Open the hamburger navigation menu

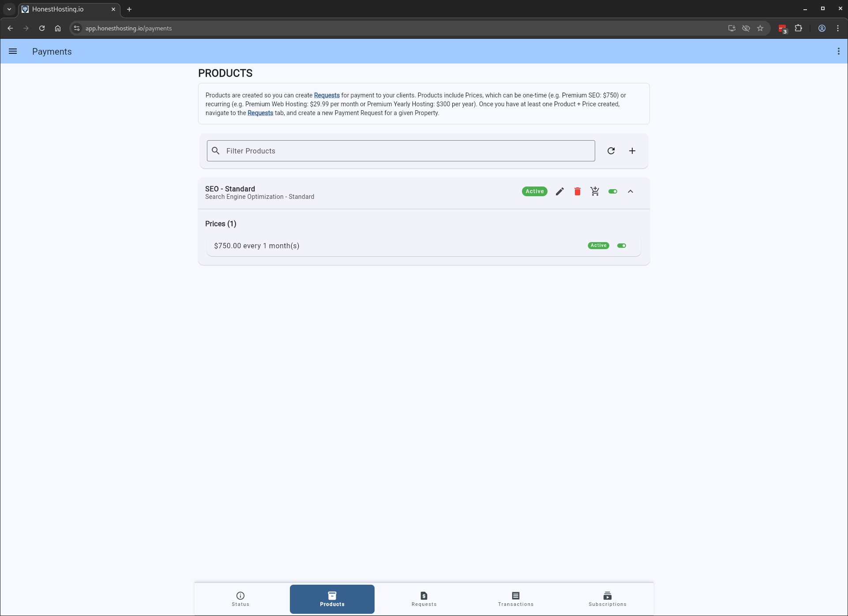[13, 52]
